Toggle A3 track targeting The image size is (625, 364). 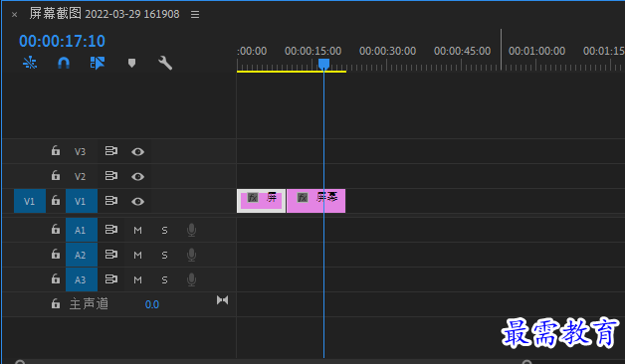coord(82,279)
